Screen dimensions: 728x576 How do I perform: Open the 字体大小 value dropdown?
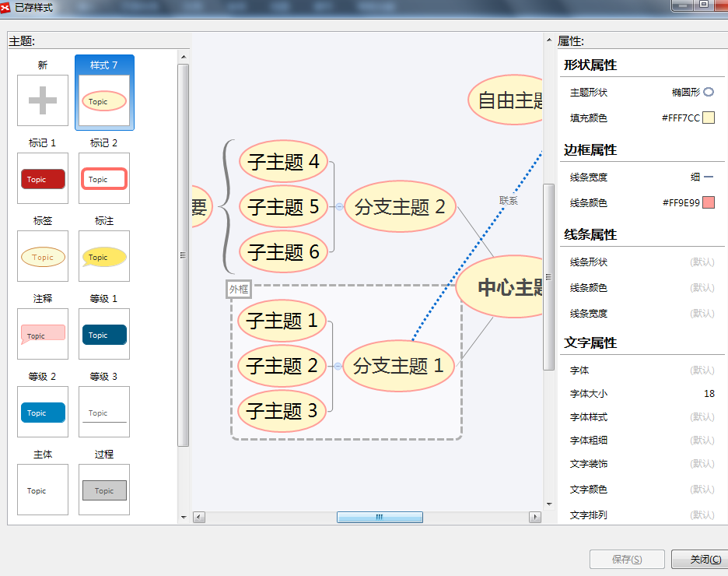tap(709, 394)
